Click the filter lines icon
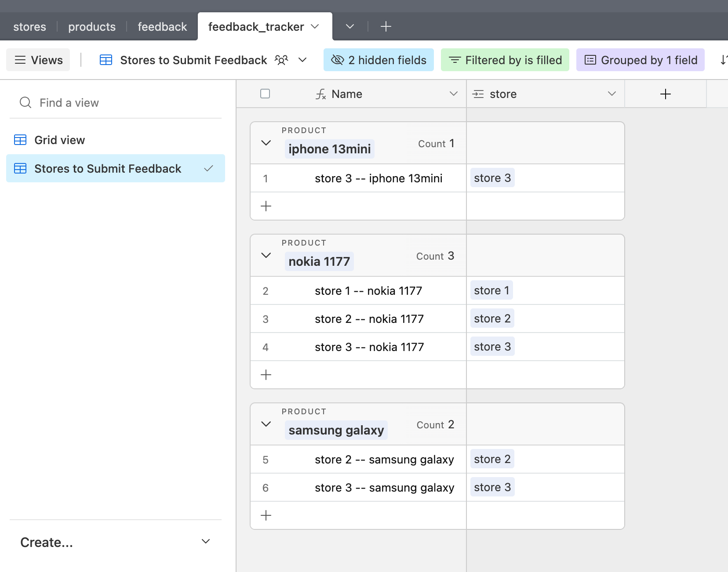Viewport: 728px width, 572px height. [455, 60]
